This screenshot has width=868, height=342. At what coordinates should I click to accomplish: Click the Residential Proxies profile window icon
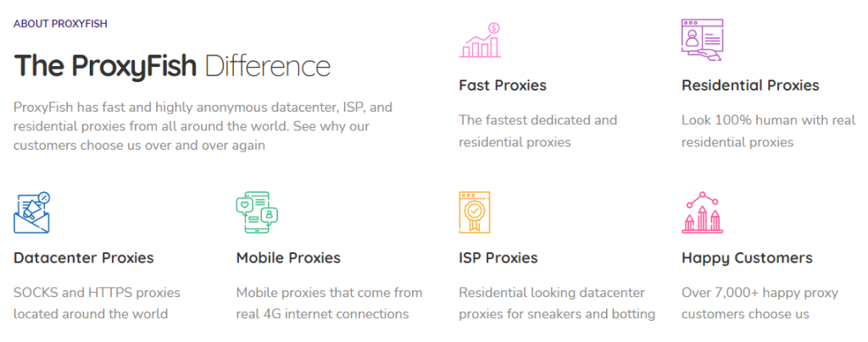[x=702, y=41]
